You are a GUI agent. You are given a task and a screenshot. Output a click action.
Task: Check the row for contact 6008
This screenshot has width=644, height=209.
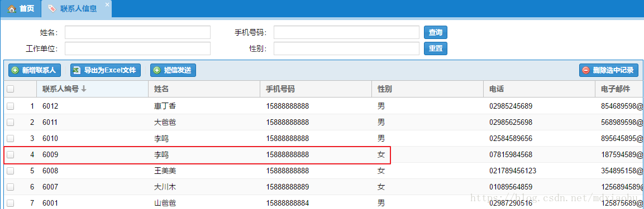(11, 171)
